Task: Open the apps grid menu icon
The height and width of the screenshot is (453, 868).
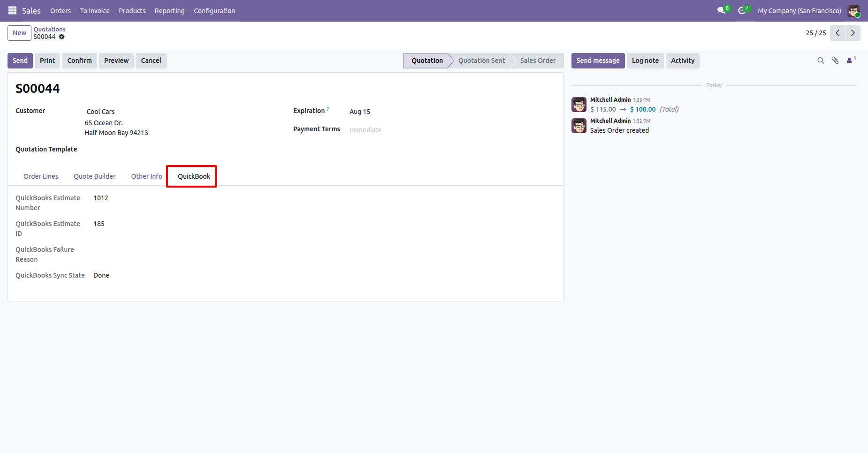Action: point(12,10)
